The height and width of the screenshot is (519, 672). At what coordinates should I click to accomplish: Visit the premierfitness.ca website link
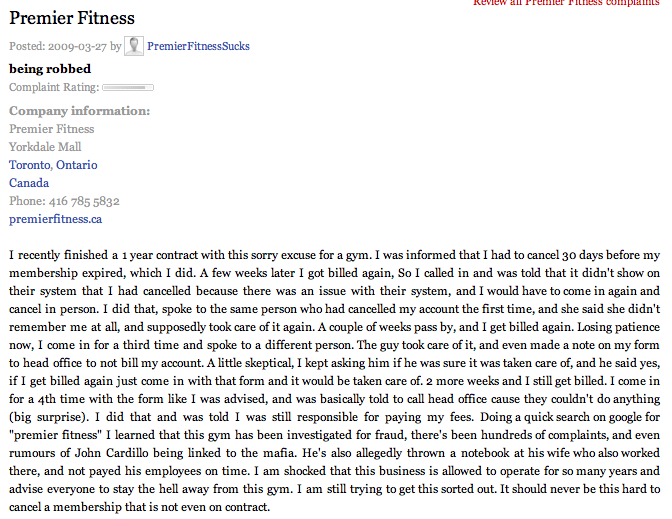(x=55, y=219)
